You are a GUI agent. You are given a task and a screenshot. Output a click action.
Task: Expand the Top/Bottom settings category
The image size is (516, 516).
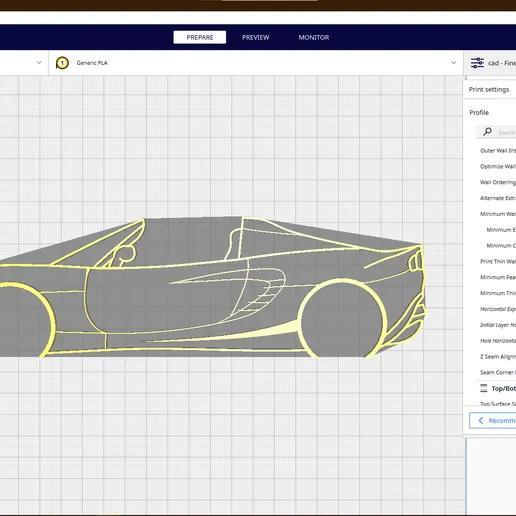496,388
